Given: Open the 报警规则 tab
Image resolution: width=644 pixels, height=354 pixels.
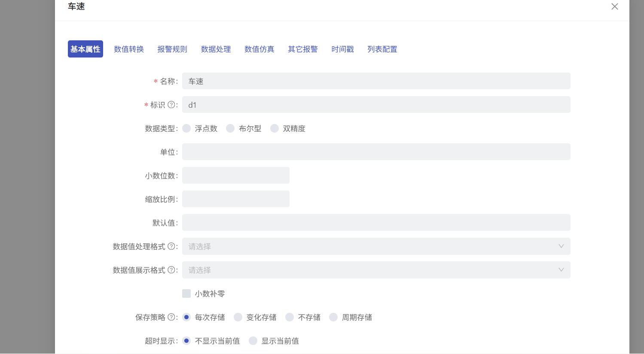Looking at the screenshot, I should point(172,49).
